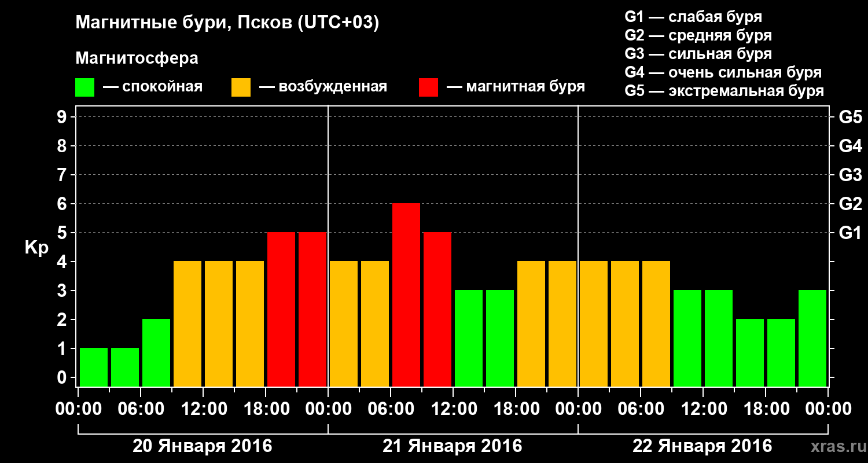The width and height of the screenshot is (868, 463).
Task: Click the "12:00" tick label above 22 Января
Action: tap(703, 409)
